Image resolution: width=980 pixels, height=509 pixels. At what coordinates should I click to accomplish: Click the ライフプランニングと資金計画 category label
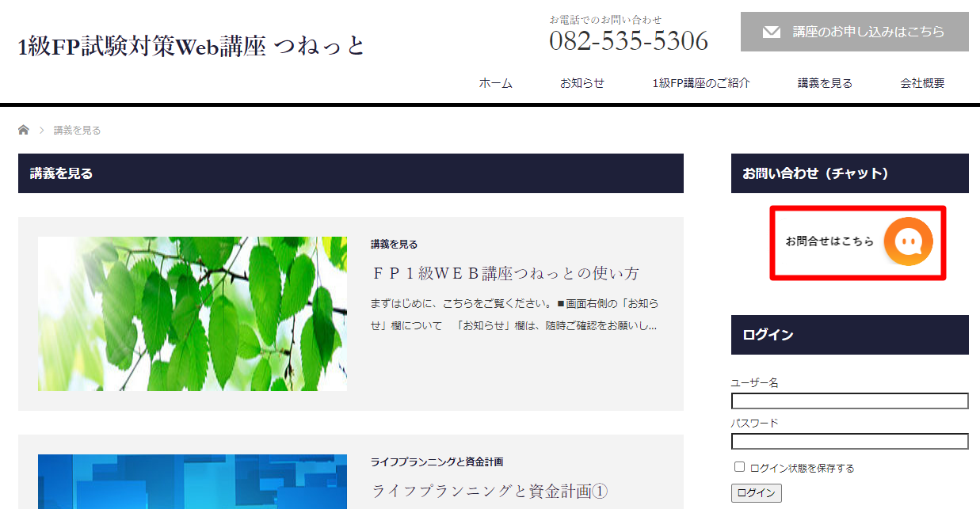pos(437,462)
